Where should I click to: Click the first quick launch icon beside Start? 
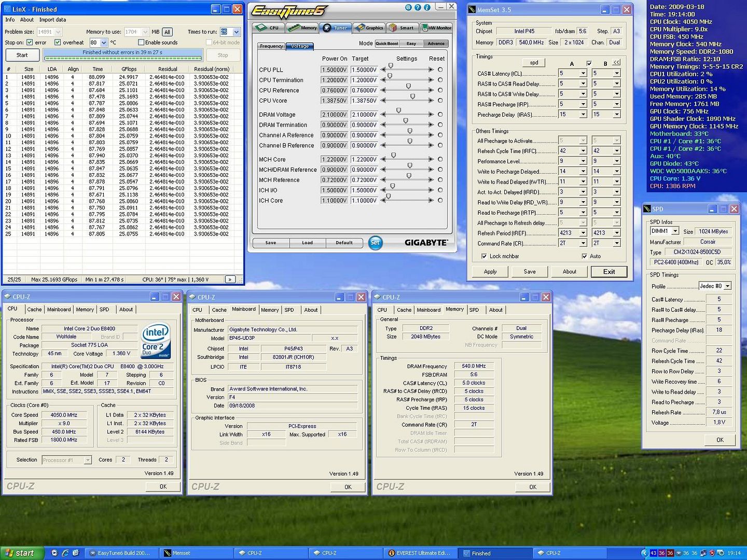(x=54, y=553)
